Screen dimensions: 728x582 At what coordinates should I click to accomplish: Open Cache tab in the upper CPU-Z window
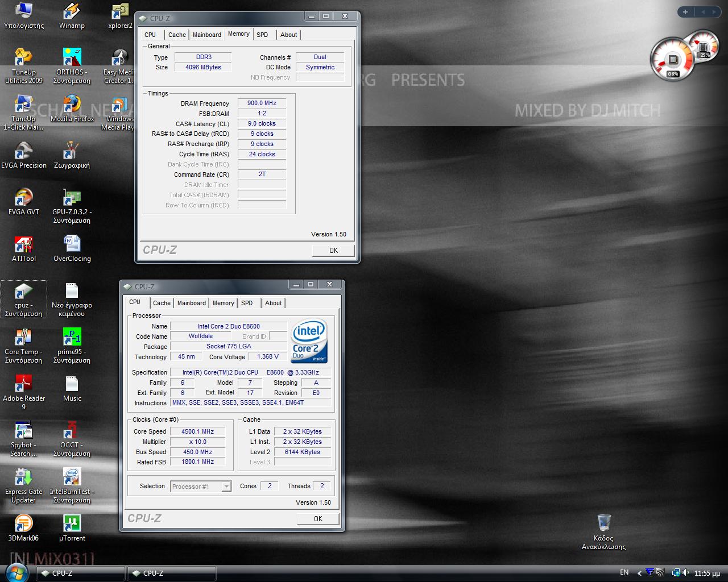tap(177, 35)
